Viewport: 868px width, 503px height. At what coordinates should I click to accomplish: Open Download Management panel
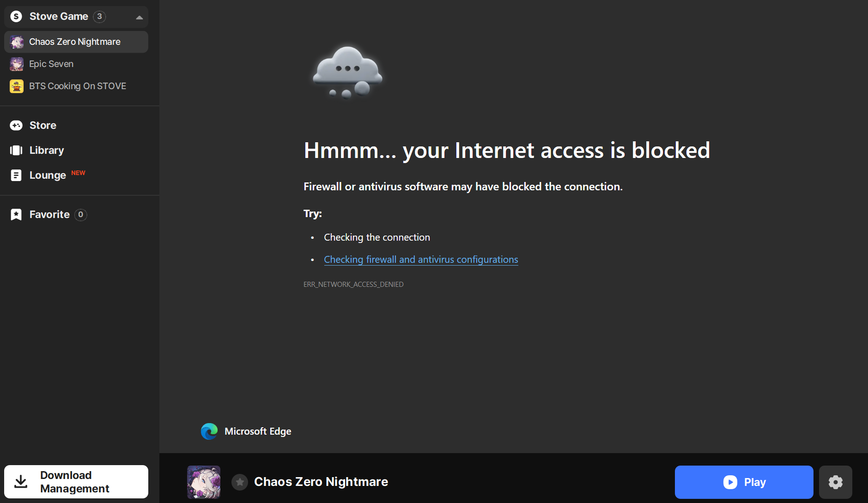click(76, 482)
